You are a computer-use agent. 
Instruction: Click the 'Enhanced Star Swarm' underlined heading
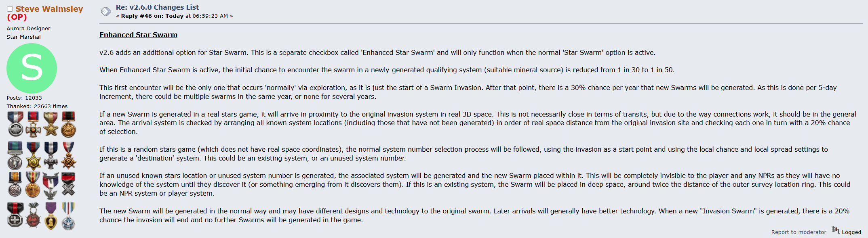tap(138, 35)
